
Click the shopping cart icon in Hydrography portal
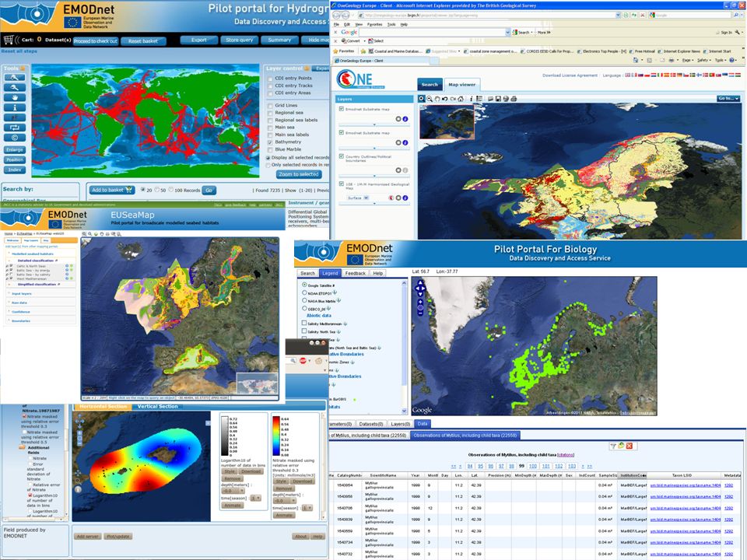(x=9, y=40)
